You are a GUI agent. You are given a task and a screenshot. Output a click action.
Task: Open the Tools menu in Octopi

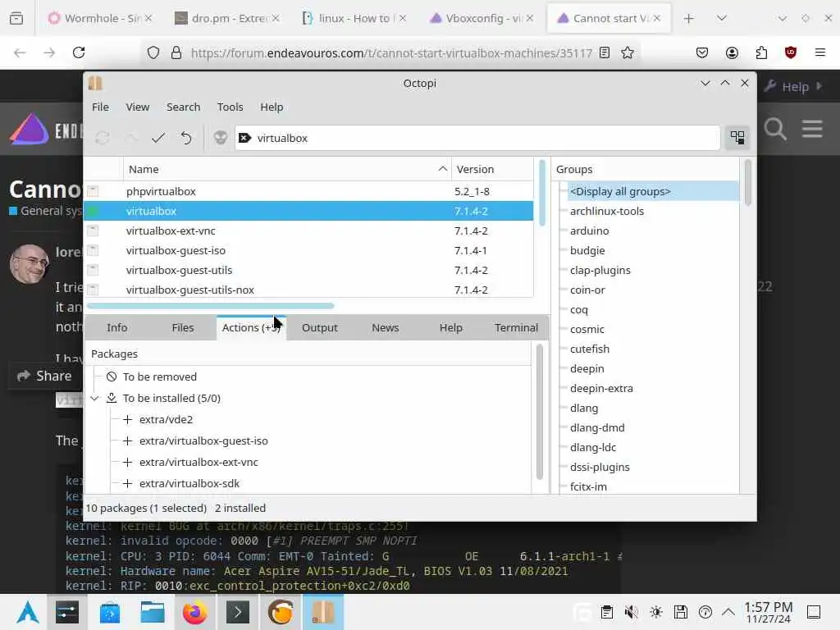coord(230,107)
